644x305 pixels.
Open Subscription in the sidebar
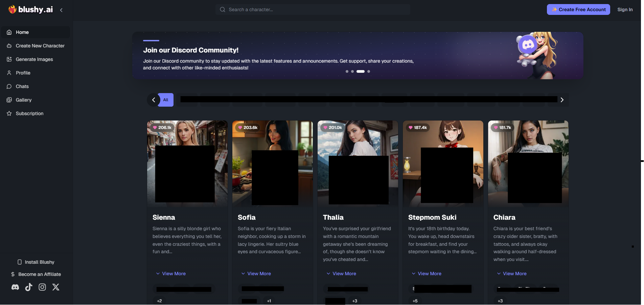click(x=29, y=113)
